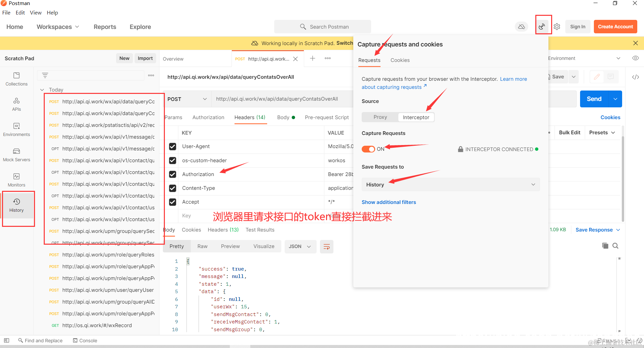Uncheck the Content-Type header checkbox

(x=173, y=188)
